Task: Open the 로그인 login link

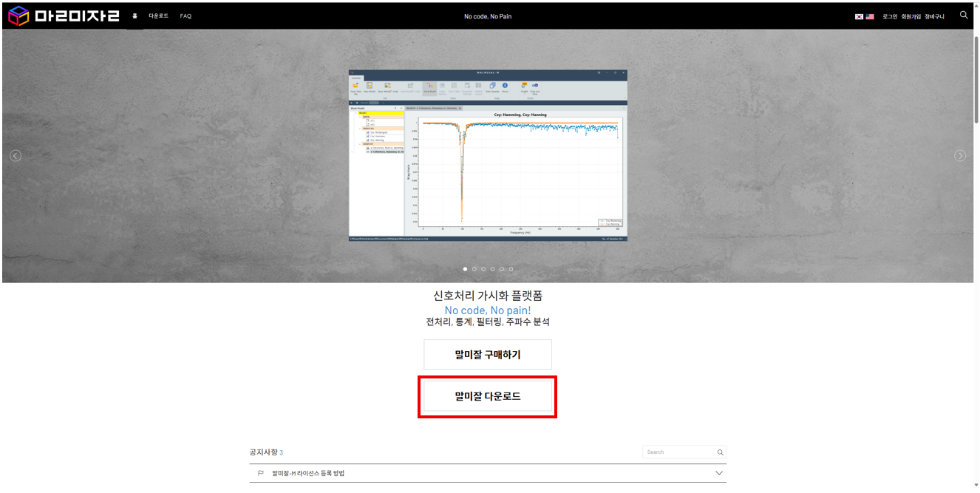Action: pyautogui.click(x=890, y=16)
